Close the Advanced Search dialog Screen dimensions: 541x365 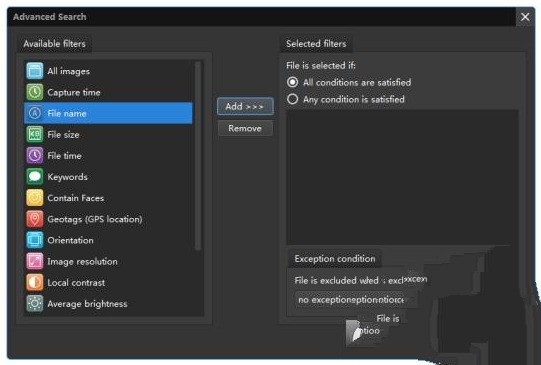tap(525, 17)
